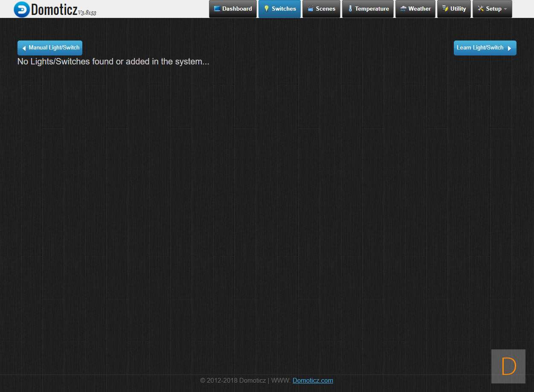The height and width of the screenshot is (392, 534).
Task: Click the rain cloud Weather icon
Action: tap(403, 9)
